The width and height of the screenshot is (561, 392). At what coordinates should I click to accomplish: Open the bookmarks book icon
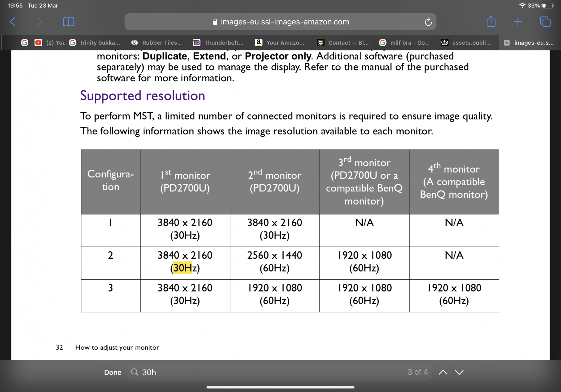pyautogui.click(x=68, y=22)
